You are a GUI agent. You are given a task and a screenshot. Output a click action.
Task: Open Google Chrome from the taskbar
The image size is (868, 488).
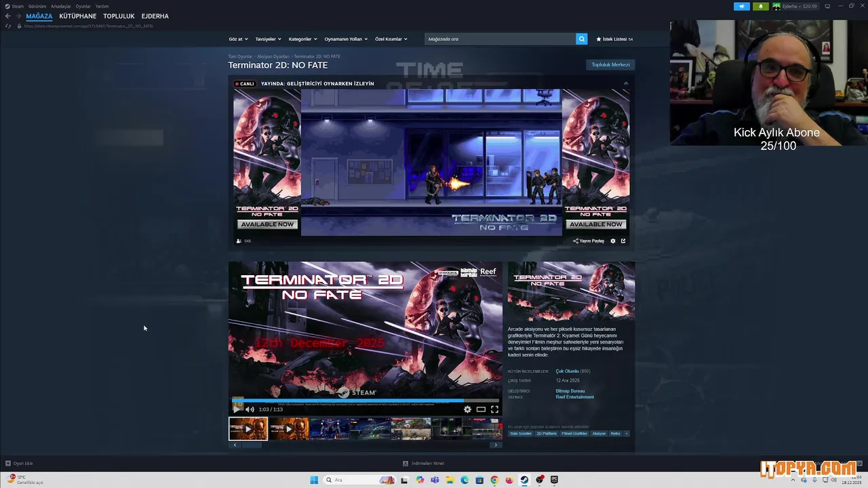494,480
